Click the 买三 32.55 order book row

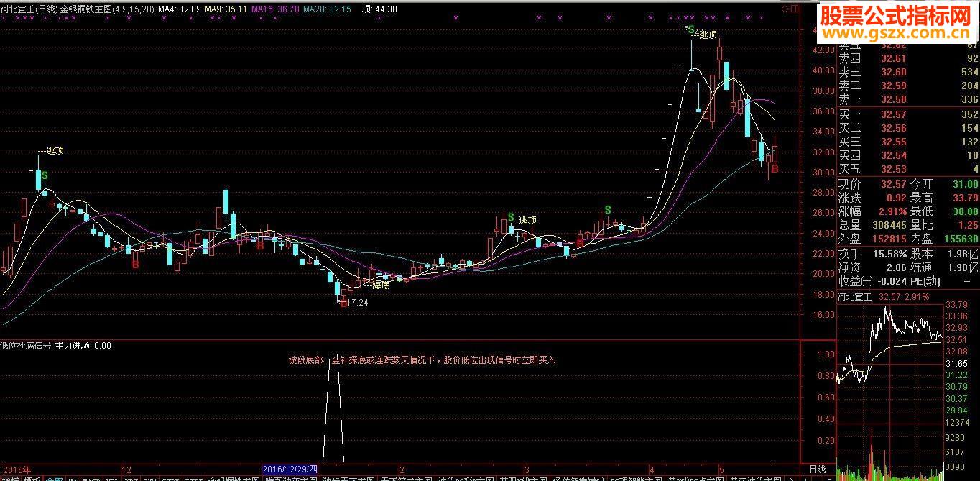point(908,142)
